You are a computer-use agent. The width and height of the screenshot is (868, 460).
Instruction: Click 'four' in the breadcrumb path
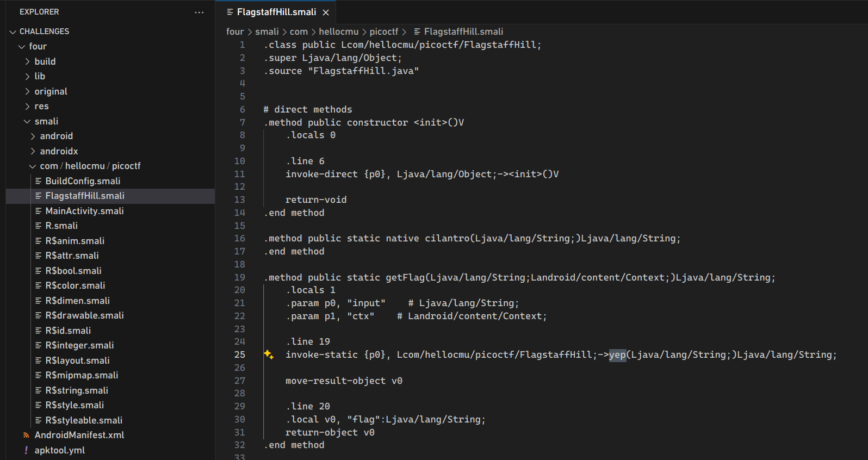[x=235, y=32]
